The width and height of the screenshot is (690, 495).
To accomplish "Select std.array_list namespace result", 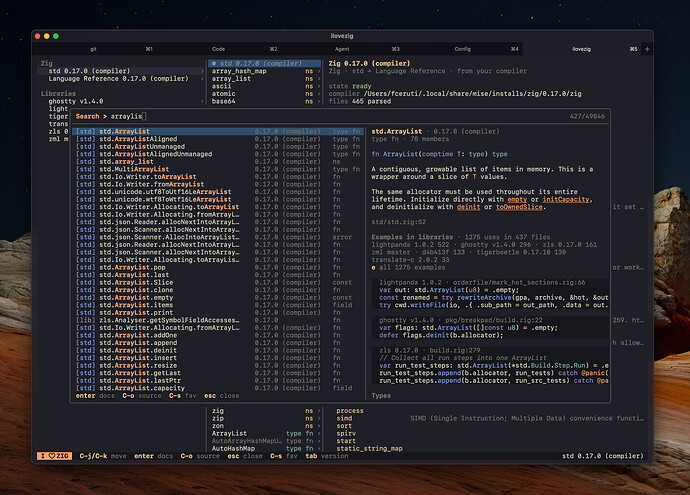I will 218,161.
